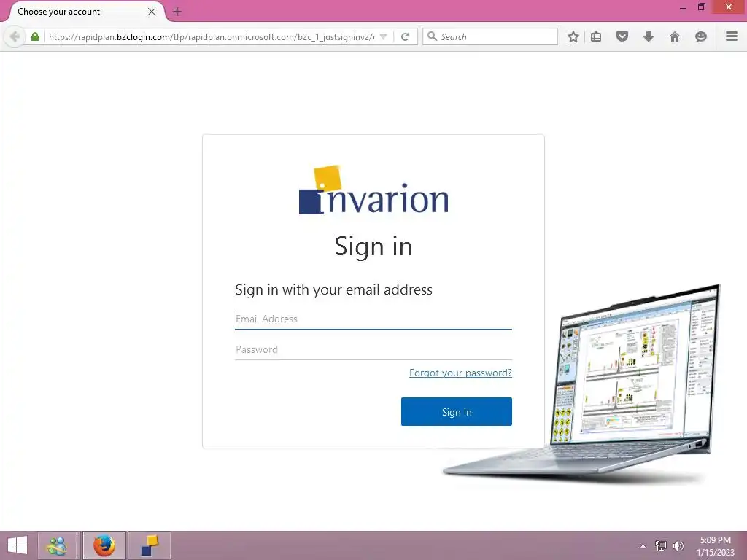Open the Firefox hamburger menu
The height and width of the screenshot is (560, 747).
[731, 36]
